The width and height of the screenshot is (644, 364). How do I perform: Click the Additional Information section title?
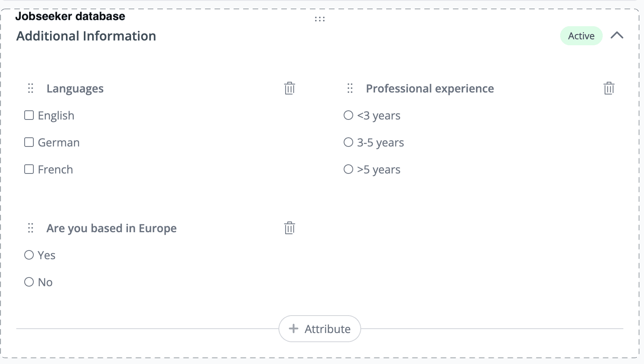click(86, 36)
